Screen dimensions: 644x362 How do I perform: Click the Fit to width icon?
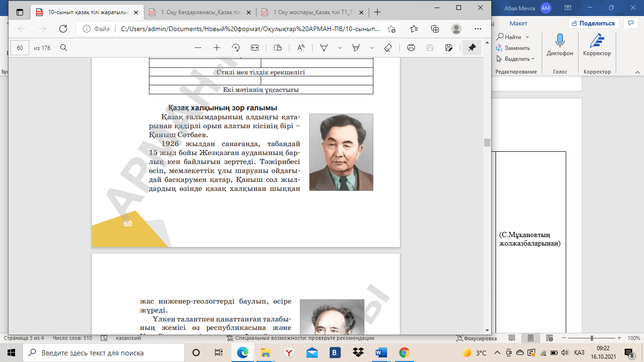pos(255,48)
